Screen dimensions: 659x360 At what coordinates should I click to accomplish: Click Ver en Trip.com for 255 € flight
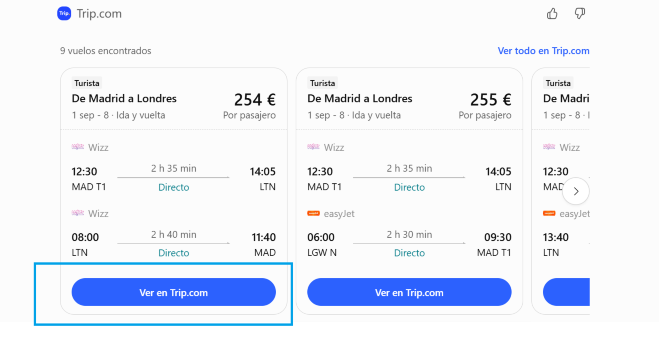[x=409, y=292]
